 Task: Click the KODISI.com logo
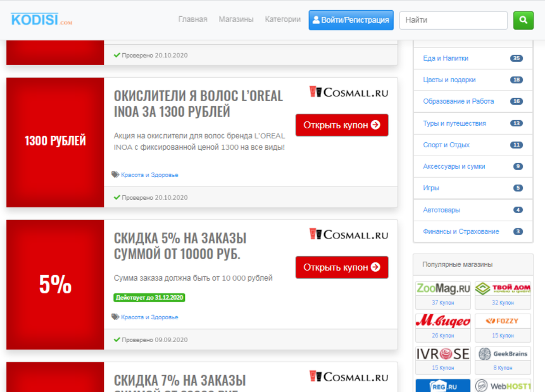pos(41,20)
